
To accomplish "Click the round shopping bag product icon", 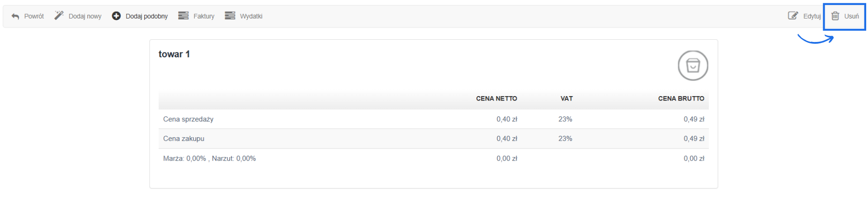I will pyautogui.click(x=693, y=65).
